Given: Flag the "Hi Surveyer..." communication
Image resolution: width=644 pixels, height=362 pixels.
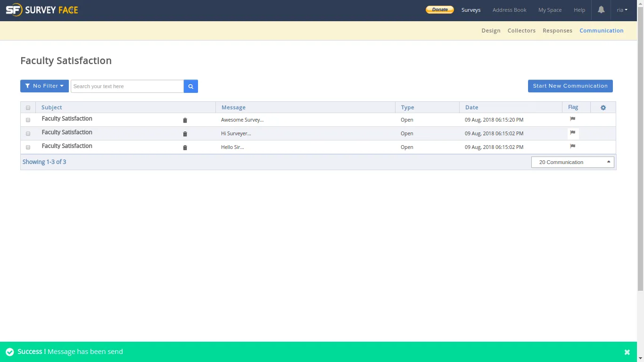Looking at the screenshot, I should tap(572, 133).
